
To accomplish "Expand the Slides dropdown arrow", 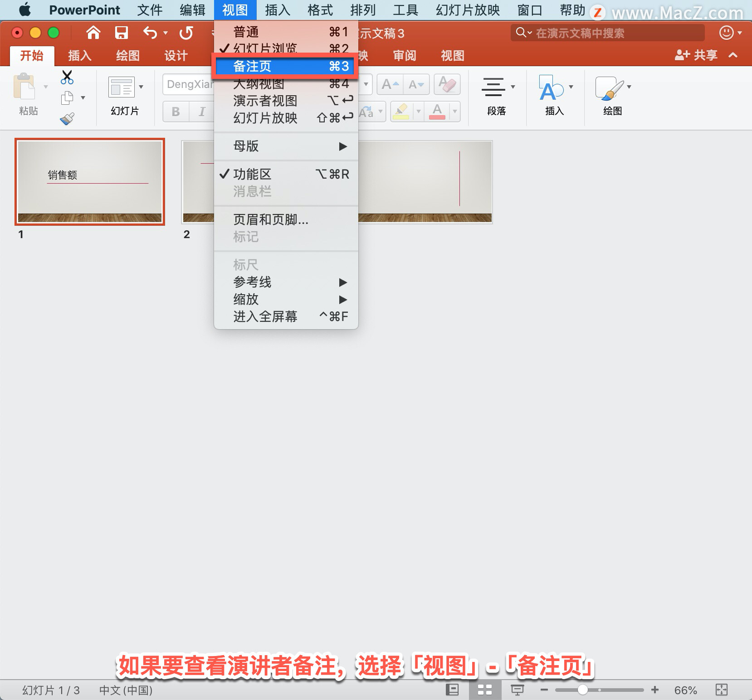I will pyautogui.click(x=141, y=87).
